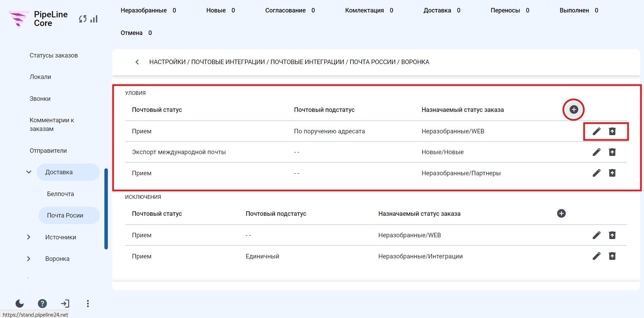Screen dimensions: 644x318
Task: Edit the Неразобранные/WEB condition row
Action: (596, 131)
